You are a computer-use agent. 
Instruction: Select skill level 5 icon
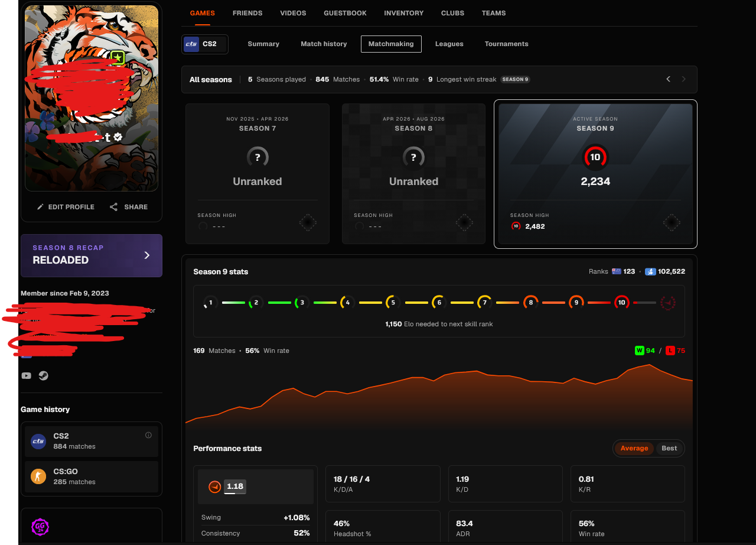[x=393, y=303]
